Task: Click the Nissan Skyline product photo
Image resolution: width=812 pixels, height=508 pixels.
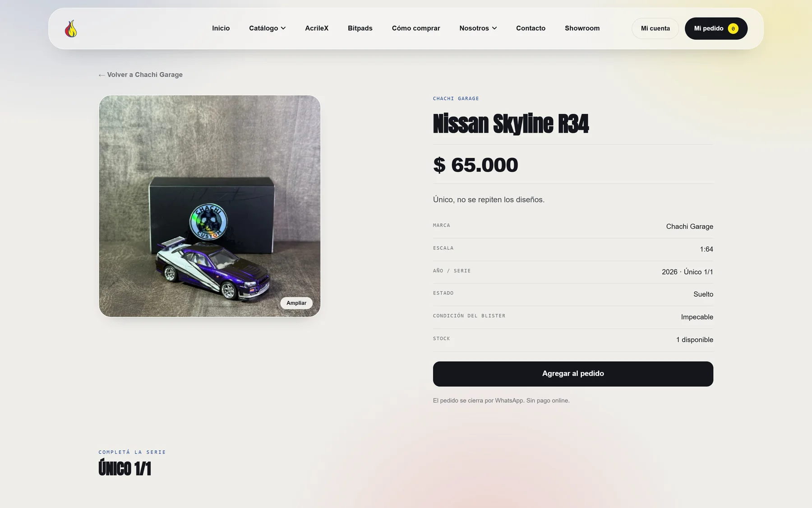Action: pos(210,206)
